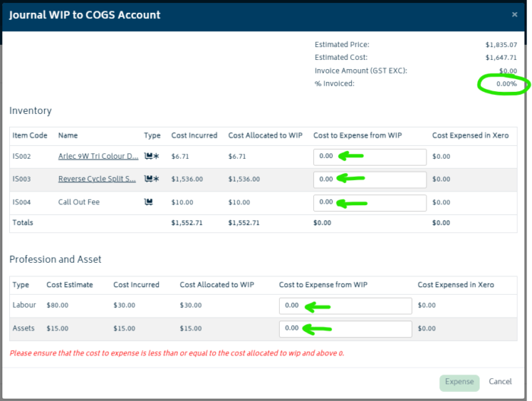Image resolution: width=532 pixels, height=401 pixels.
Task: Select the Assets row type label
Action: click(24, 328)
